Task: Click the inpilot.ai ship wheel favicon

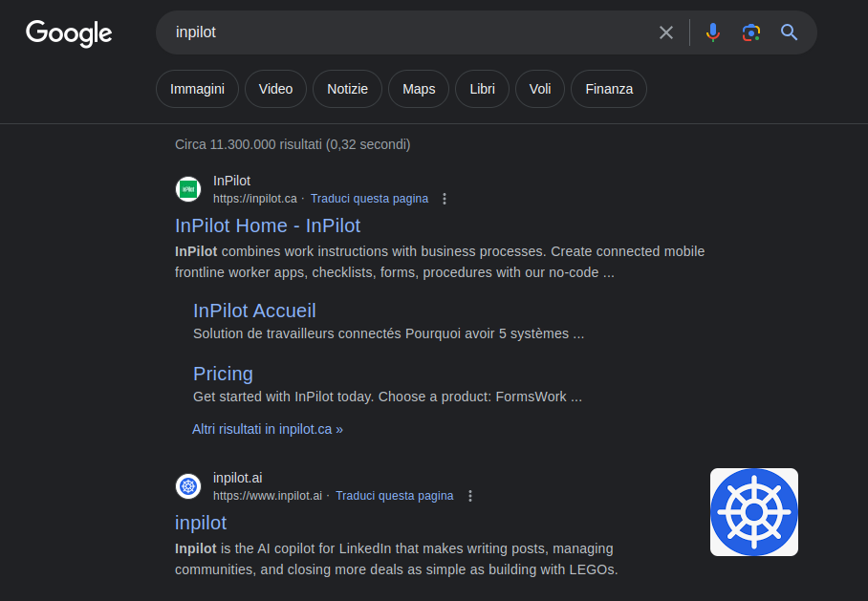Action: 188,486
